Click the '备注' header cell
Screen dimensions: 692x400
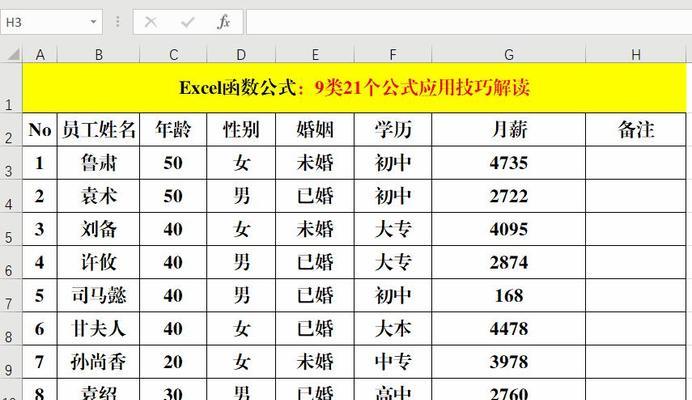636,129
